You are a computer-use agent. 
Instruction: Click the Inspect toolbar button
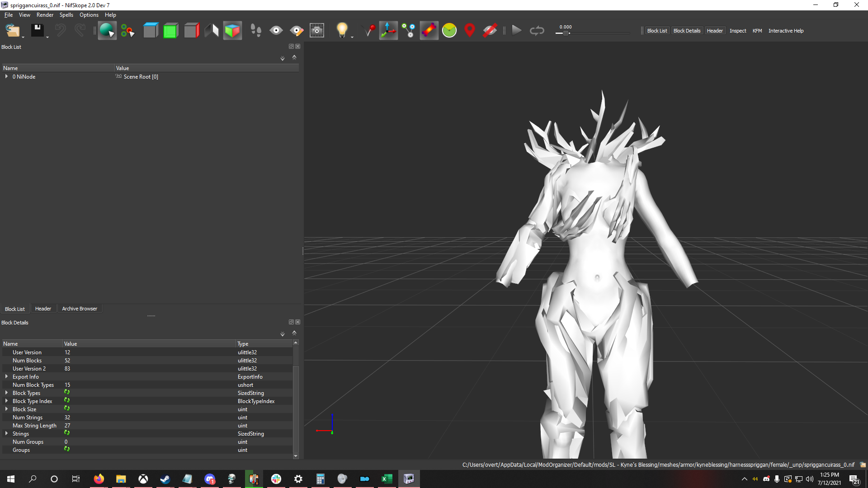(x=738, y=31)
